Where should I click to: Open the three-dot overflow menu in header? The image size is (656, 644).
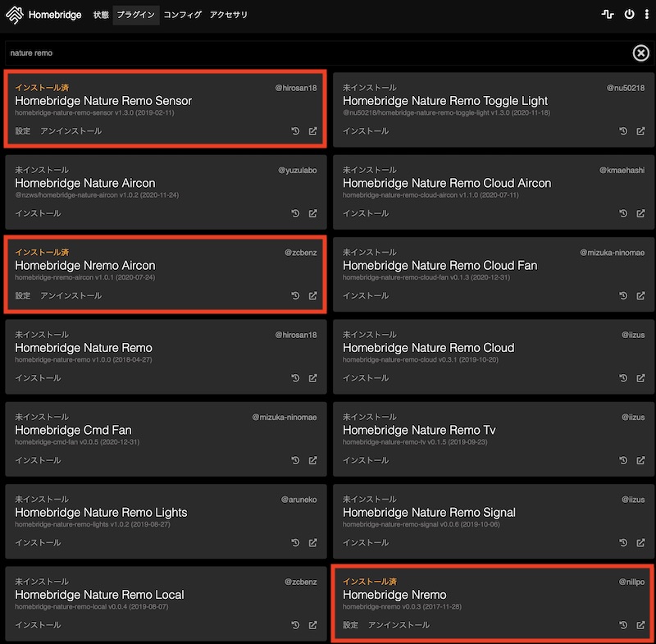click(x=647, y=15)
